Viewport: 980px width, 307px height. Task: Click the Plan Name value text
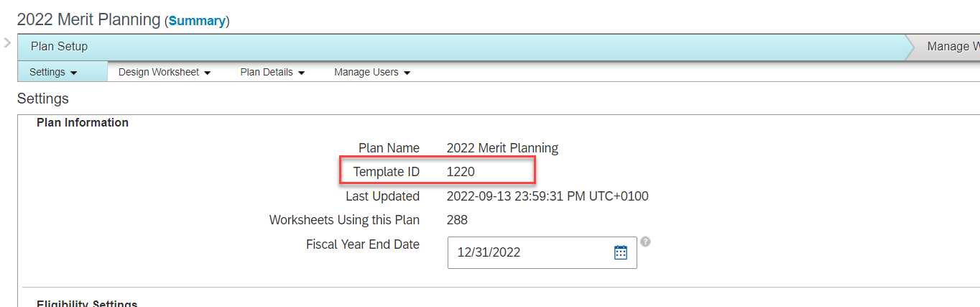point(502,148)
